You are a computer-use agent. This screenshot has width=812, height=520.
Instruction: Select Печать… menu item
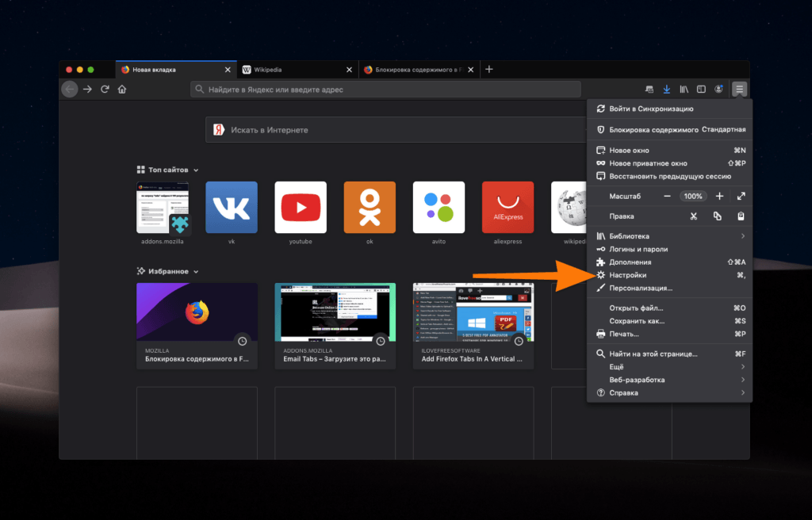click(669, 334)
